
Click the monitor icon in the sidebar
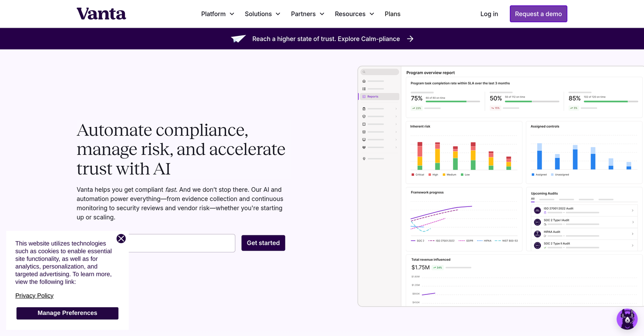point(364,140)
